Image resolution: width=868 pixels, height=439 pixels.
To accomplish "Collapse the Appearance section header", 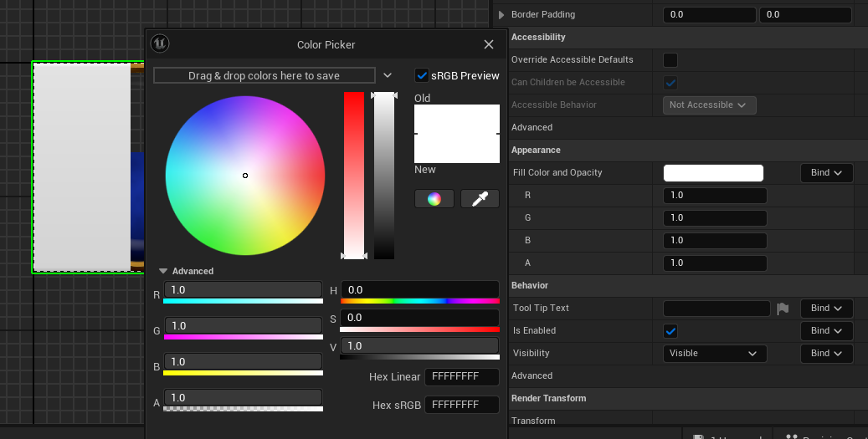I will pyautogui.click(x=536, y=150).
